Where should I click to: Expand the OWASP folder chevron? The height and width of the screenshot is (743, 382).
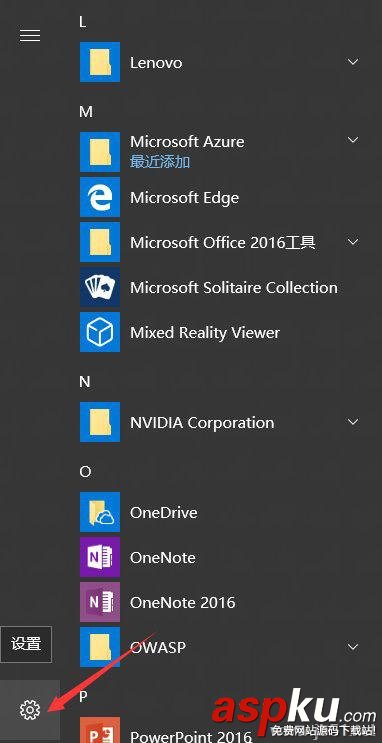point(353,647)
